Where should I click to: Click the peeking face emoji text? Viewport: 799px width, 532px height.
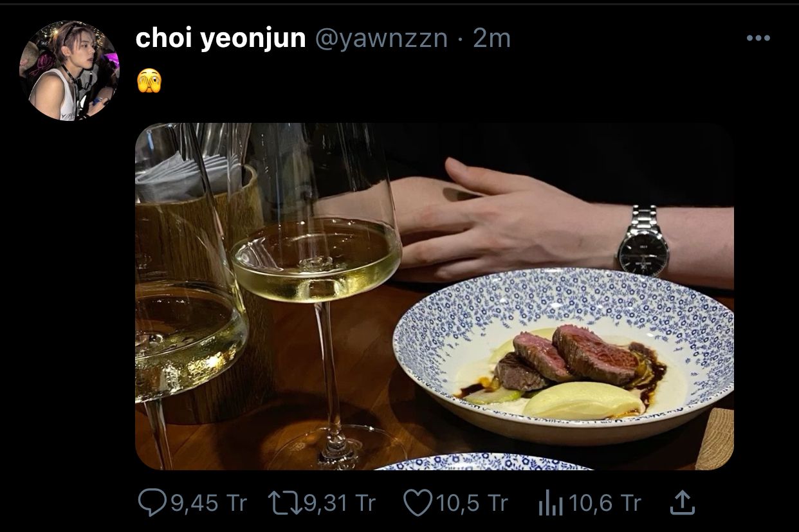coord(149,80)
